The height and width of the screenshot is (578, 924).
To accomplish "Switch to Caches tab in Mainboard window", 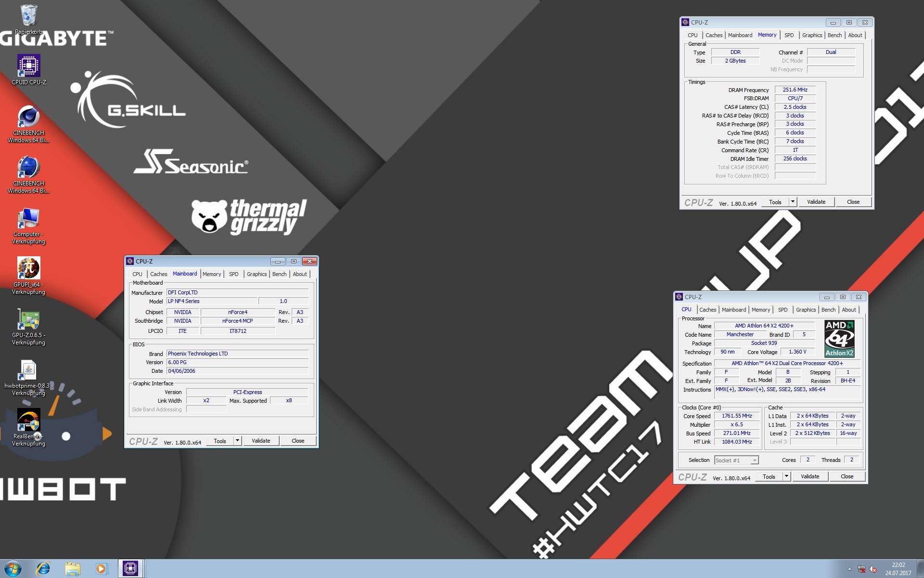I will (x=158, y=274).
